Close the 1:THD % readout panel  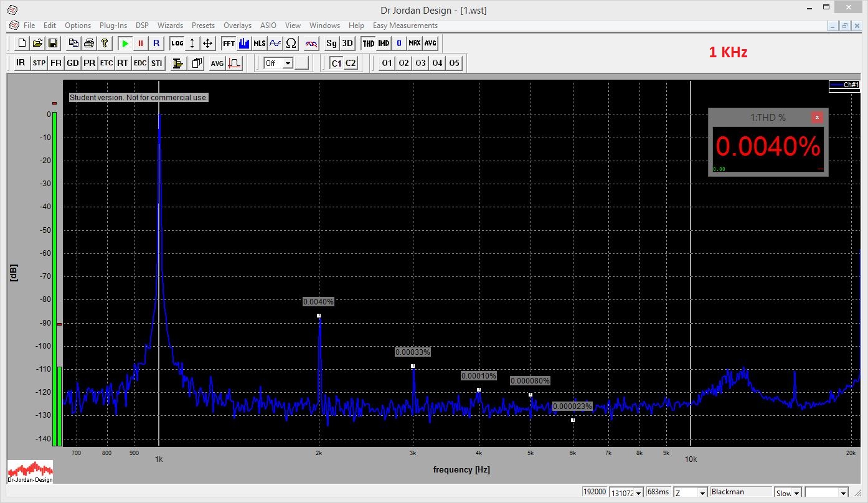(x=817, y=117)
